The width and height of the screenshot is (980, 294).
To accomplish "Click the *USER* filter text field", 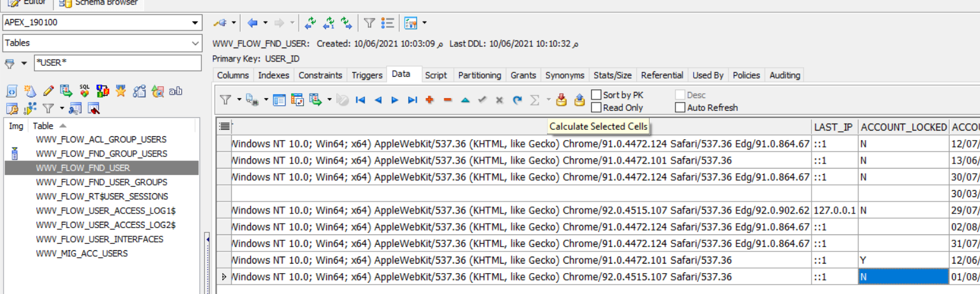I will (116, 63).
